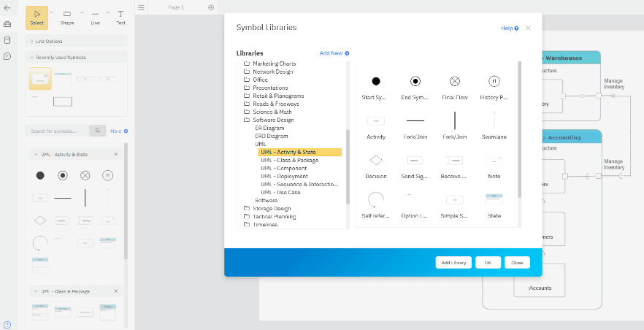Remove UML - Activity & State panel
644x330 pixels.
click(116, 154)
